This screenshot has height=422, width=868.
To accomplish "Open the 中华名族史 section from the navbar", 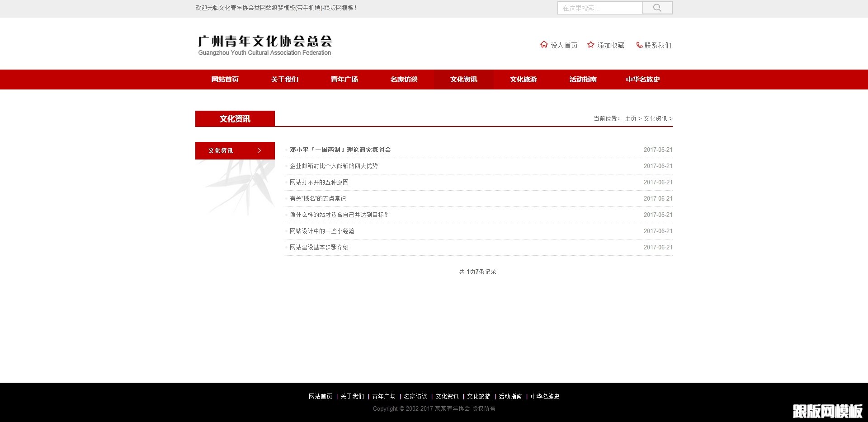I will click(642, 79).
